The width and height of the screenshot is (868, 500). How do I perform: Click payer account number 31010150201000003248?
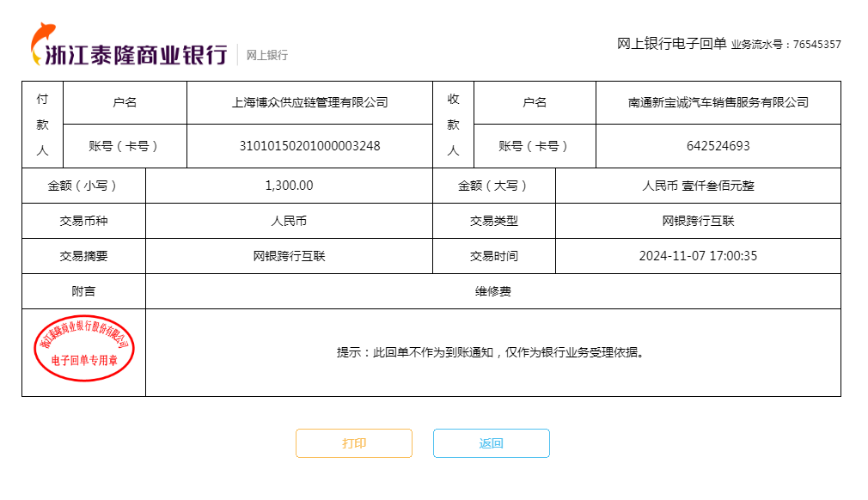[309, 146]
